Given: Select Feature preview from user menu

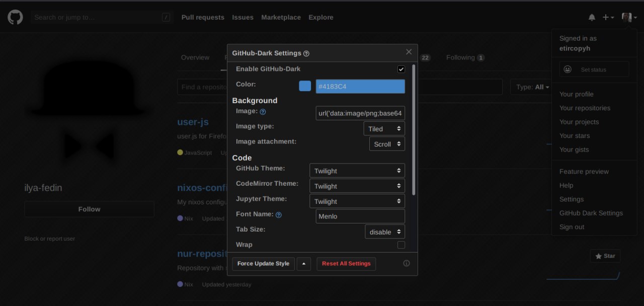Looking at the screenshot, I should tap(584, 172).
